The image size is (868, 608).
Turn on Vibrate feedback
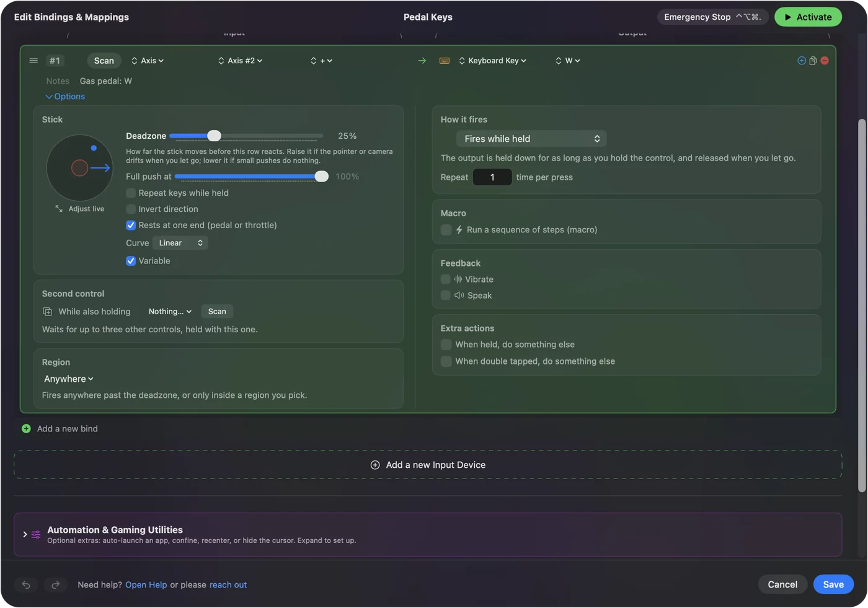pos(445,280)
